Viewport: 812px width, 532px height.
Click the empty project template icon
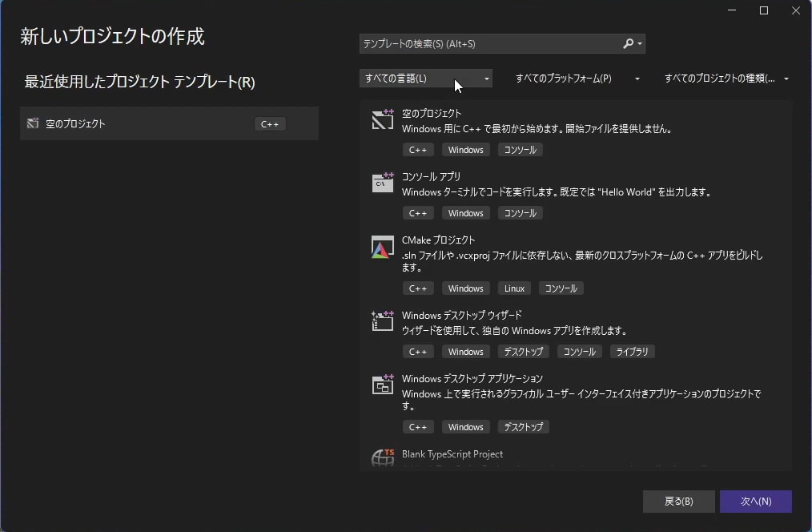[x=383, y=119]
